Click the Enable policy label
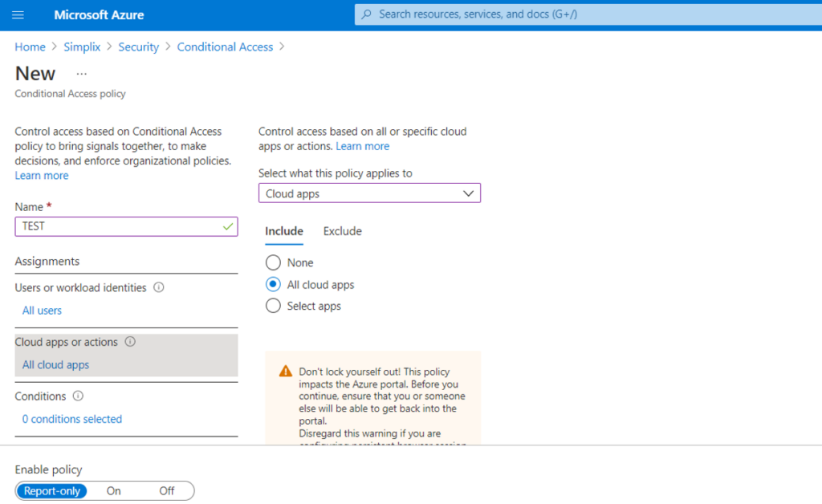The width and height of the screenshot is (822, 504). pyautogui.click(x=48, y=469)
